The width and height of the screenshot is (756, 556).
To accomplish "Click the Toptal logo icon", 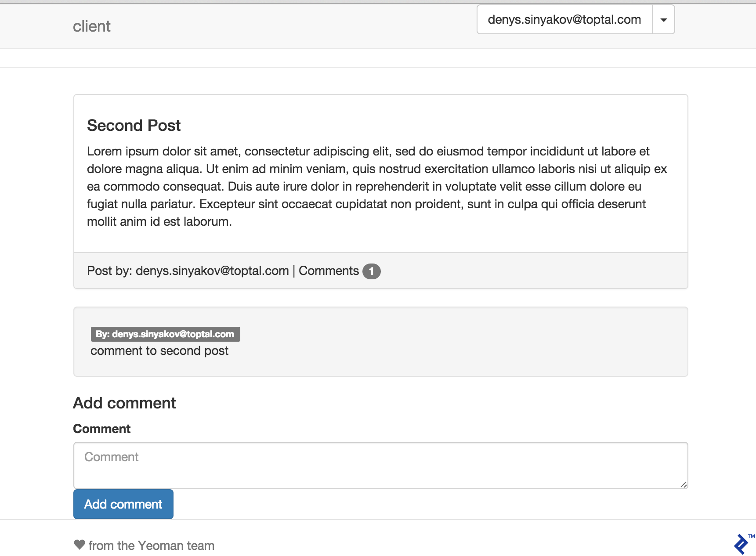I will [741, 545].
